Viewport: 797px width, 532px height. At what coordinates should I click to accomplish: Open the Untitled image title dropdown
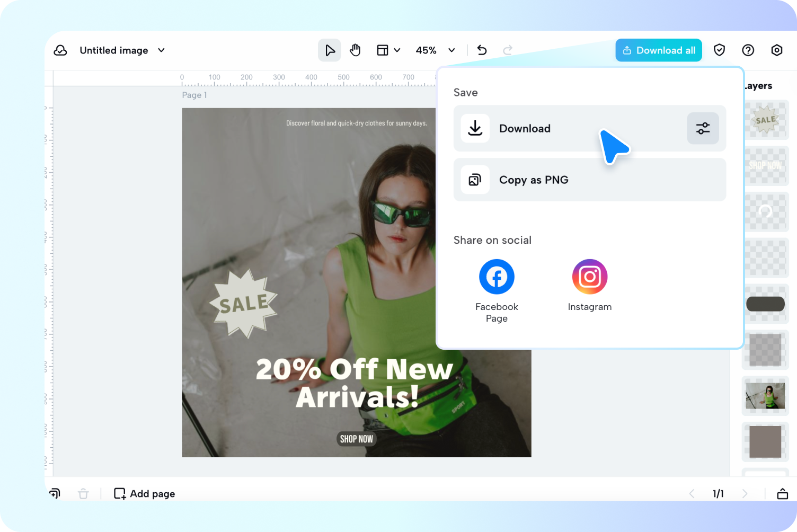161,50
